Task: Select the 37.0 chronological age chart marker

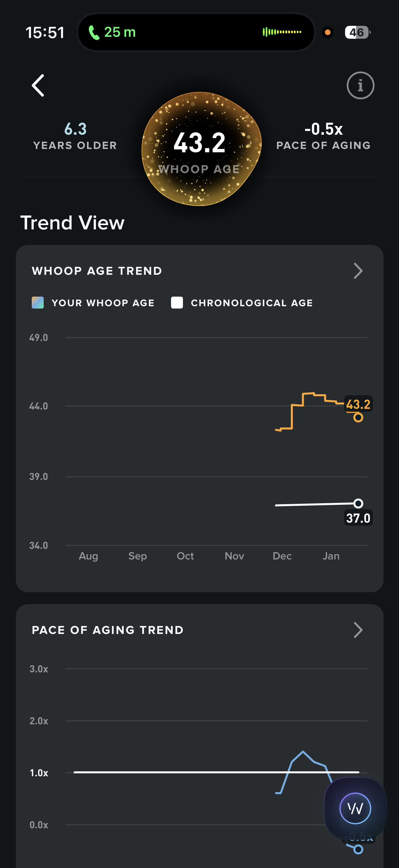Action: [358, 504]
